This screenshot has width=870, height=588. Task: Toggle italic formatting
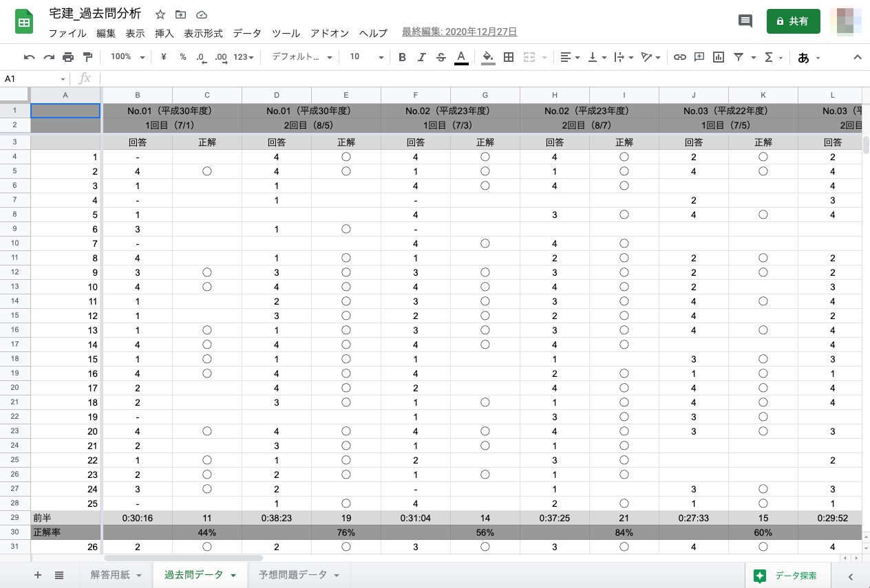pyautogui.click(x=422, y=57)
